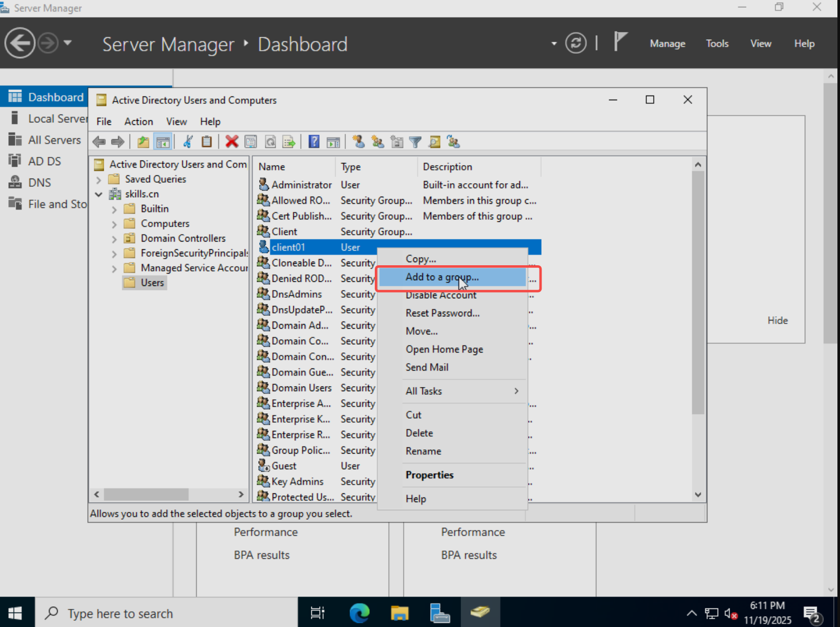Select the Administrator user row
Image resolution: width=840 pixels, height=627 pixels.
399,185
